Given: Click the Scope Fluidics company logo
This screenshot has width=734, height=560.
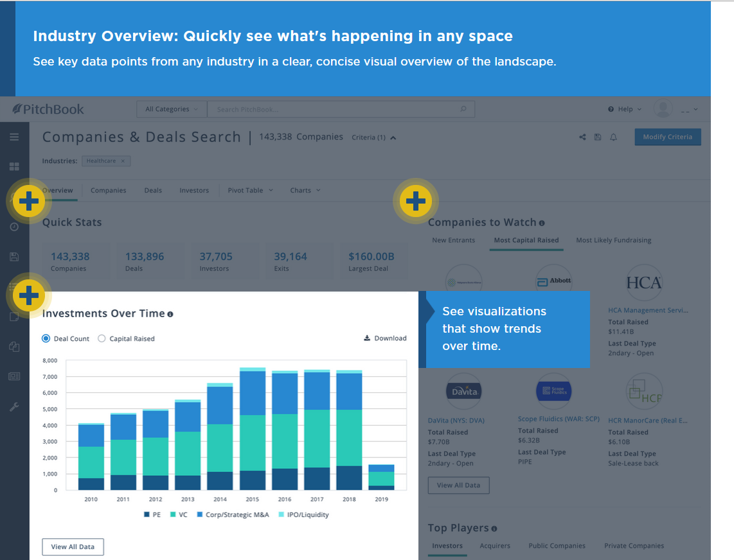Looking at the screenshot, I should coord(554,390).
